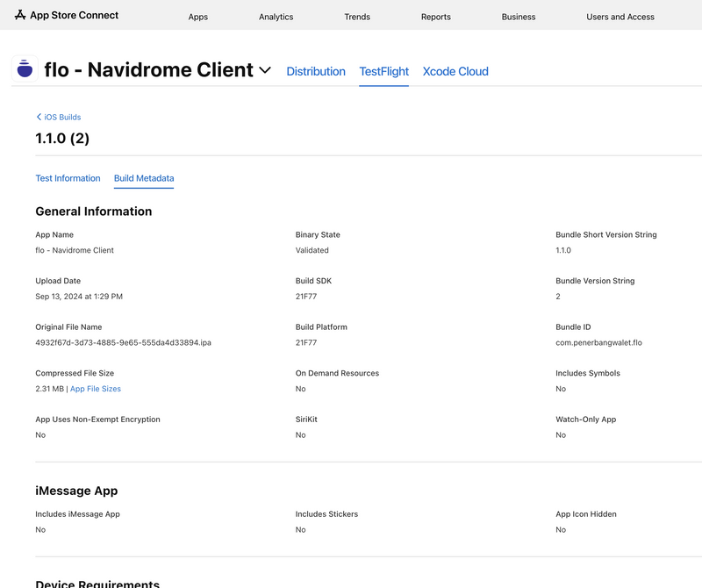The width and height of the screenshot is (702, 588).
Task: Click the Bundle ID label
Action: (x=573, y=327)
